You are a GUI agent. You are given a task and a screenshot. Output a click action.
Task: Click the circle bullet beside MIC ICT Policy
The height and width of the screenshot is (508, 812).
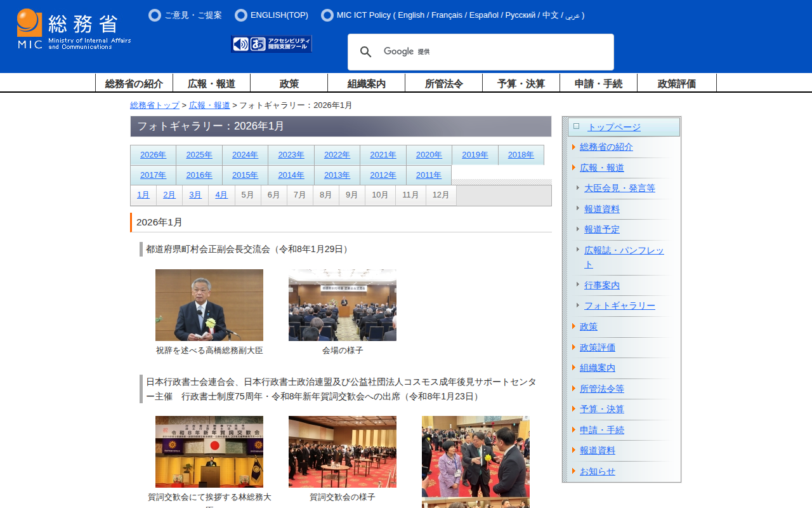(327, 15)
